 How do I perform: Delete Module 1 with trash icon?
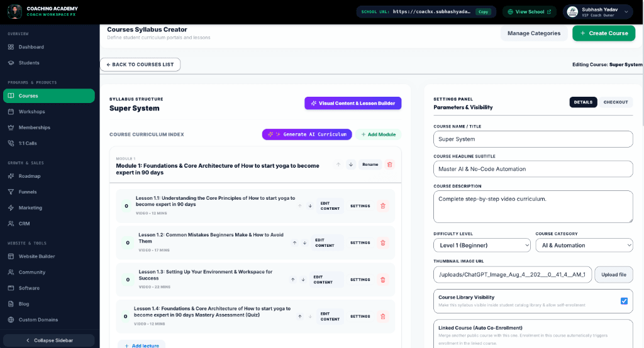389,165
